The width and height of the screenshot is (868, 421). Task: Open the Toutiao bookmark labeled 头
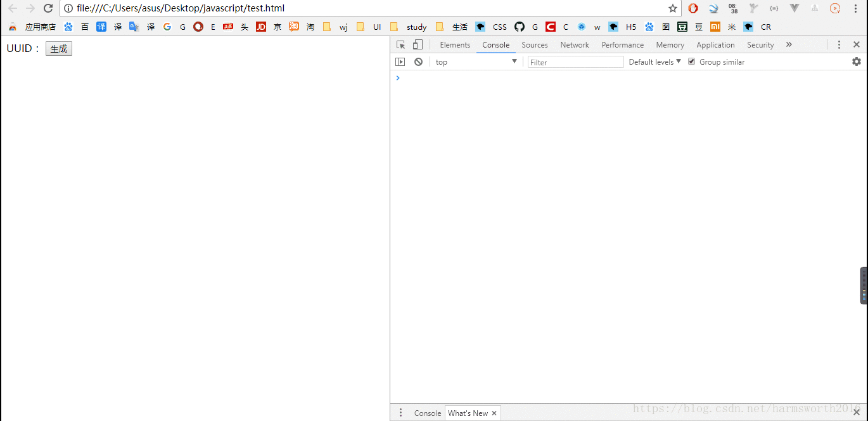pos(236,27)
